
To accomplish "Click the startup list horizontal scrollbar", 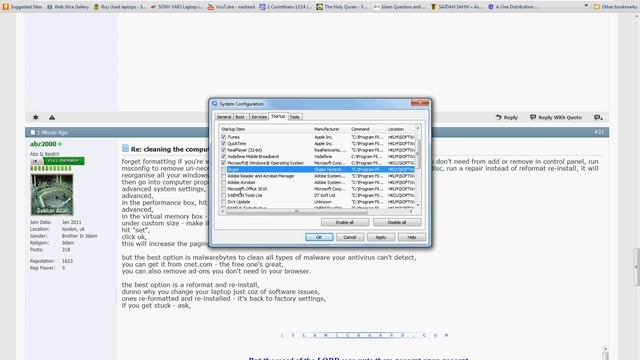I will click(x=296, y=211).
